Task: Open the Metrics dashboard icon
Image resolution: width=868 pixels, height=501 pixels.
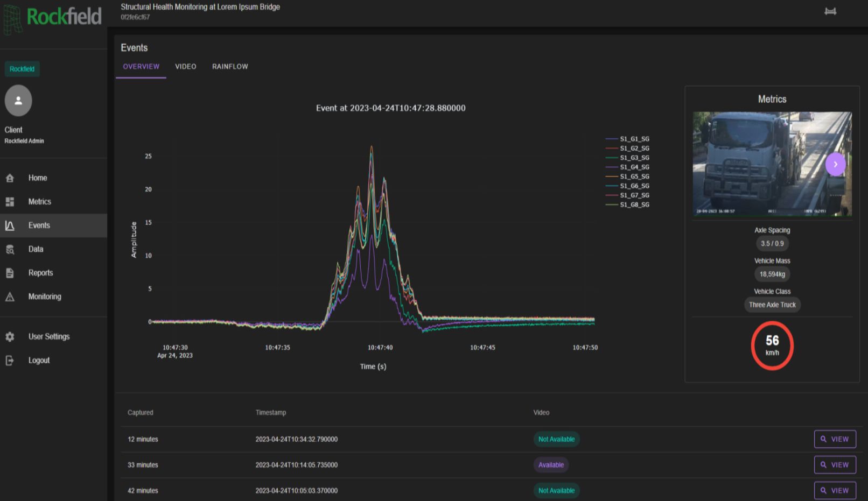Action: (10, 202)
